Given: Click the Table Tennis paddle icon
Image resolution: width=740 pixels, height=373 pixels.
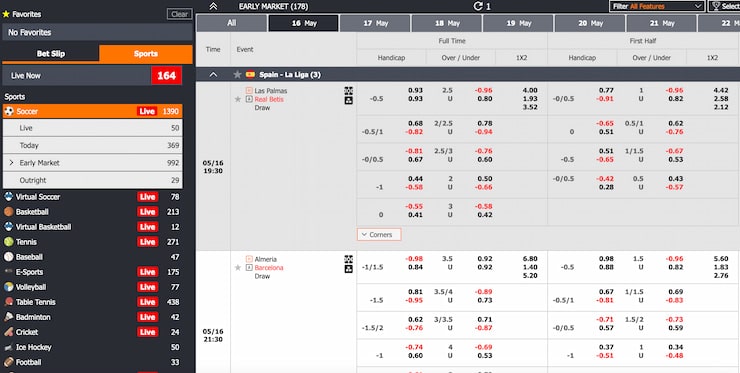Looking at the screenshot, I should [x=8, y=302].
